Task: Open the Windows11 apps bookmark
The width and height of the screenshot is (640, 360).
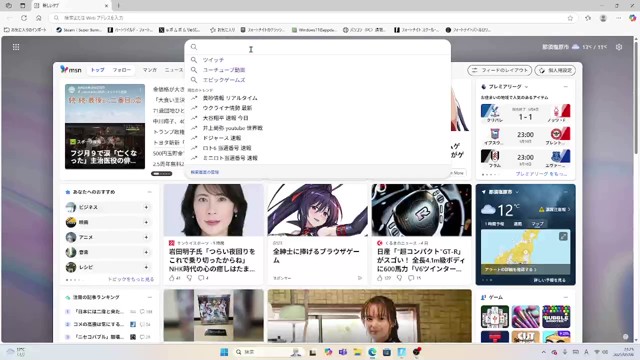Action: point(314,30)
